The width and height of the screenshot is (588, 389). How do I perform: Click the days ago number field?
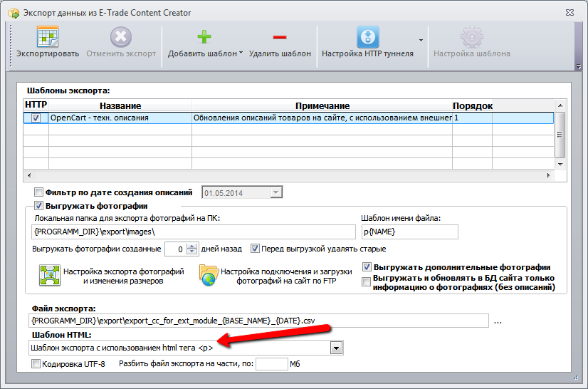pos(176,249)
